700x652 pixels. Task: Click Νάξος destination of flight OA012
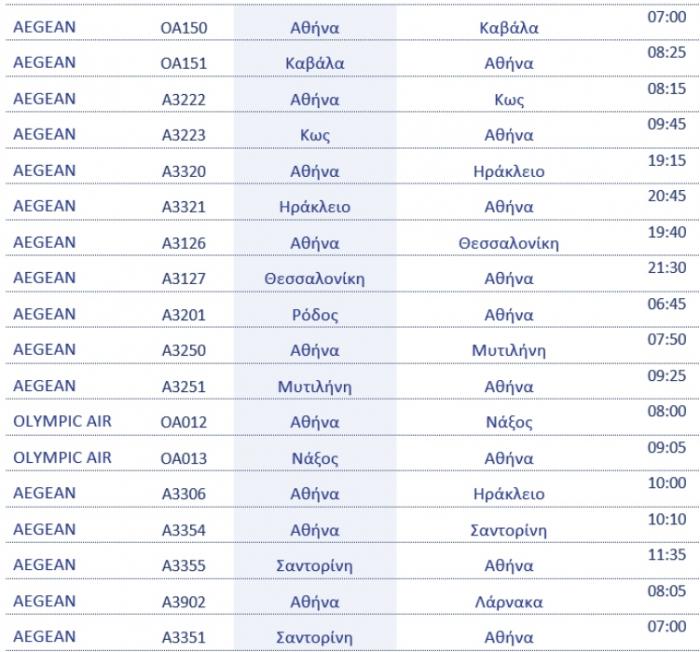[x=508, y=422]
